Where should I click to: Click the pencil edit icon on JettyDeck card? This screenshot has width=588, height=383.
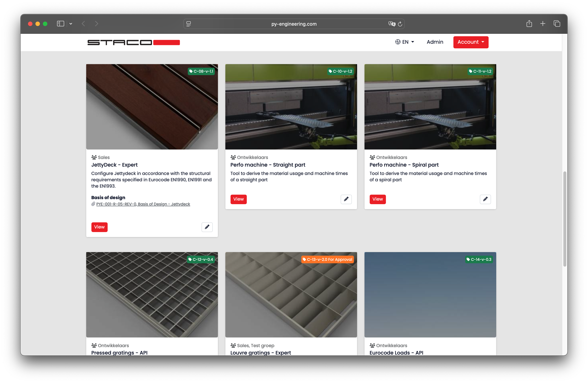pyautogui.click(x=207, y=227)
